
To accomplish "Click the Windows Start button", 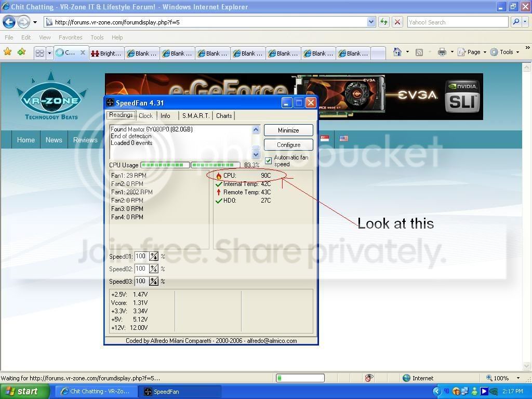I will [x=25, y=392].
